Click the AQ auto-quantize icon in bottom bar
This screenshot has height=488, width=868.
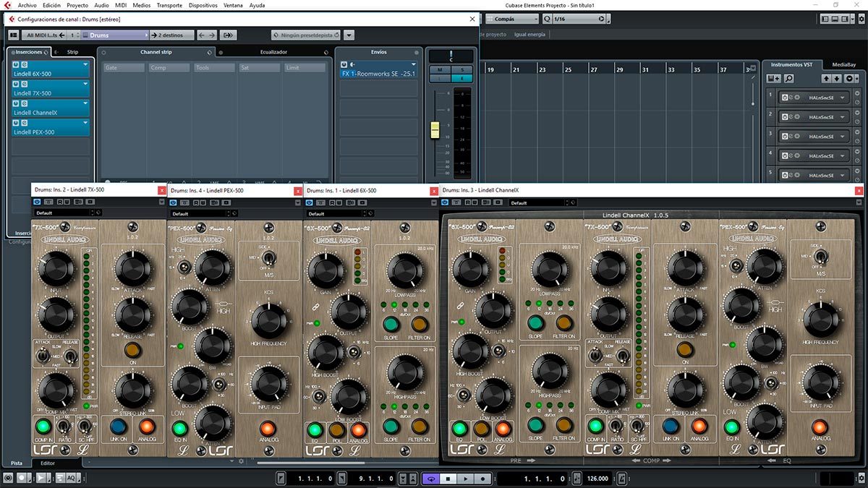click(71, 478)
